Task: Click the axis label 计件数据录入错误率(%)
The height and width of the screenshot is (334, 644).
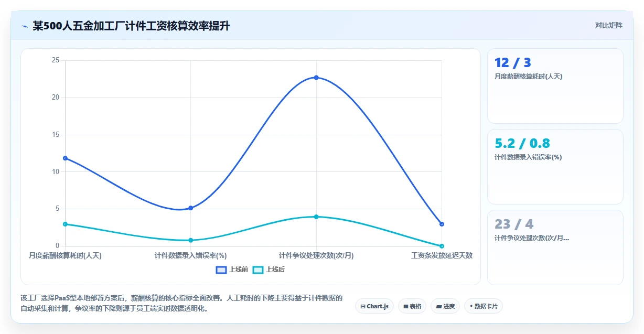Action: tap(190, 256)
